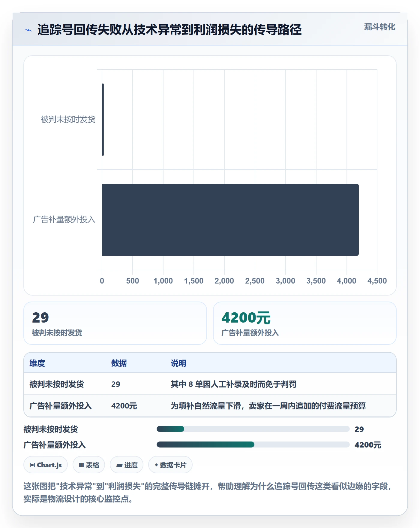Click the 广告补量额外投入 chart axis label

click(64, 220)
